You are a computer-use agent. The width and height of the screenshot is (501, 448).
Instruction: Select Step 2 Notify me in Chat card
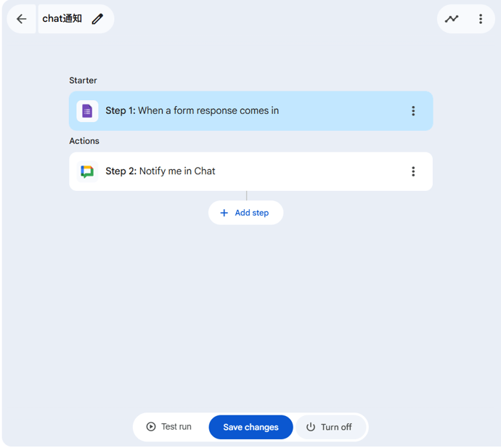tap(250, 171)
